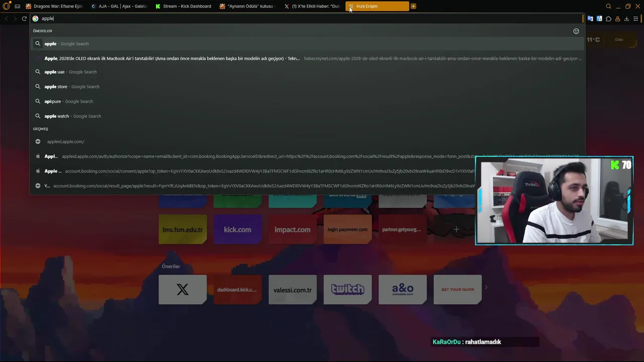Switch to Dragons War: Efsane Ejder tab
The height and width of the screenshot is (362, 644).
54,6
